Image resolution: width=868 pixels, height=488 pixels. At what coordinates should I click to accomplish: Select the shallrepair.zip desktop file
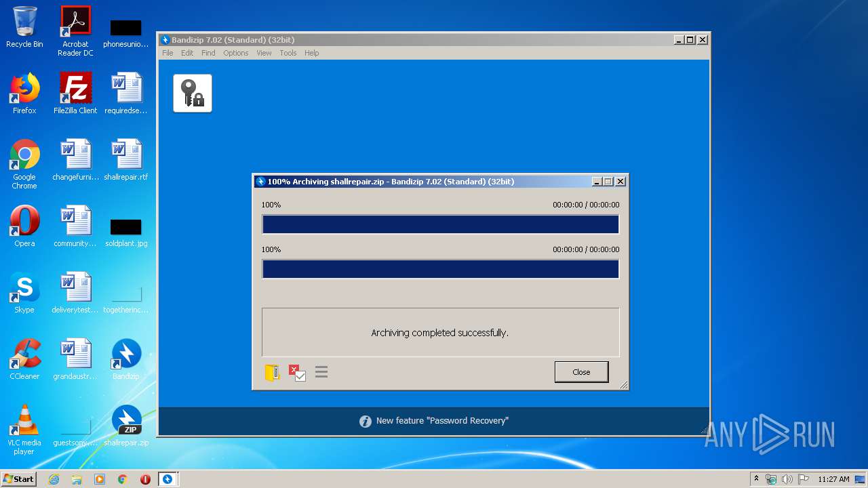[126, 426]
